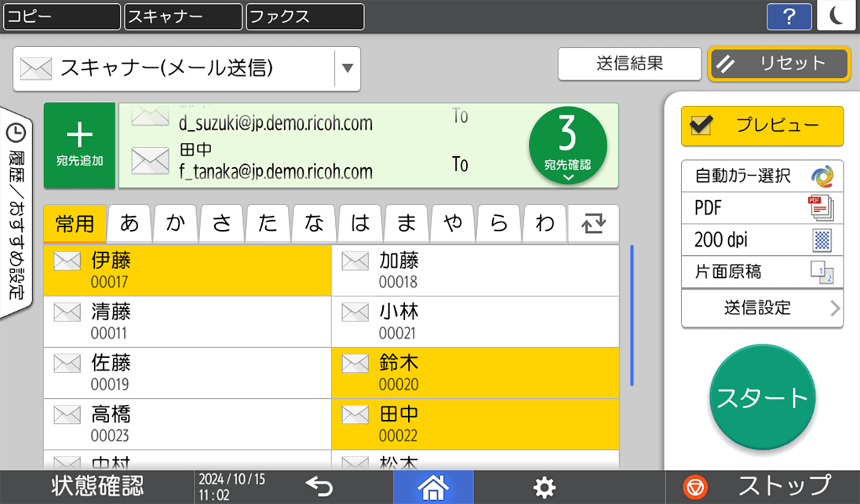Image resolution: width=860 pixels, height=504 pixels.
Task: Go to the home screen icon
Action: [x=433, y=487]
